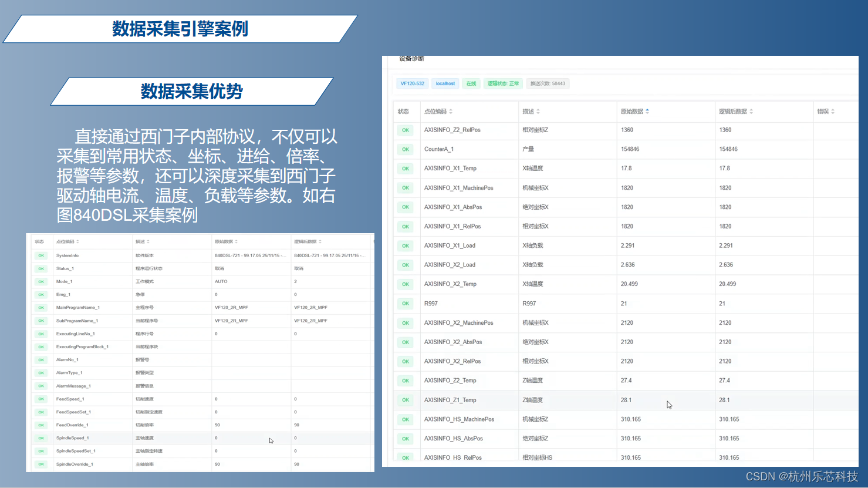Viewport: 868px width, 488px height.
Task: Click OK badge of AXISINFO_Z1_Temp row
Action: [x=406, y=400]
